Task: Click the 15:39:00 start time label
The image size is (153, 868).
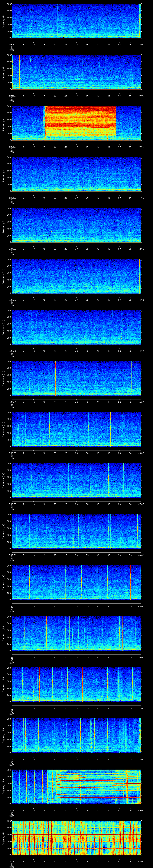Action: (x=12, y=146)
